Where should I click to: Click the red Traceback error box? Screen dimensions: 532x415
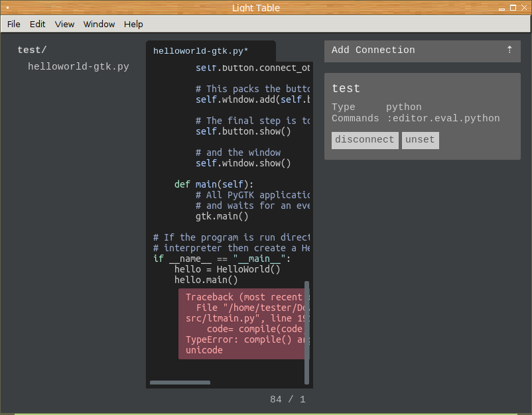coord(243,324)
